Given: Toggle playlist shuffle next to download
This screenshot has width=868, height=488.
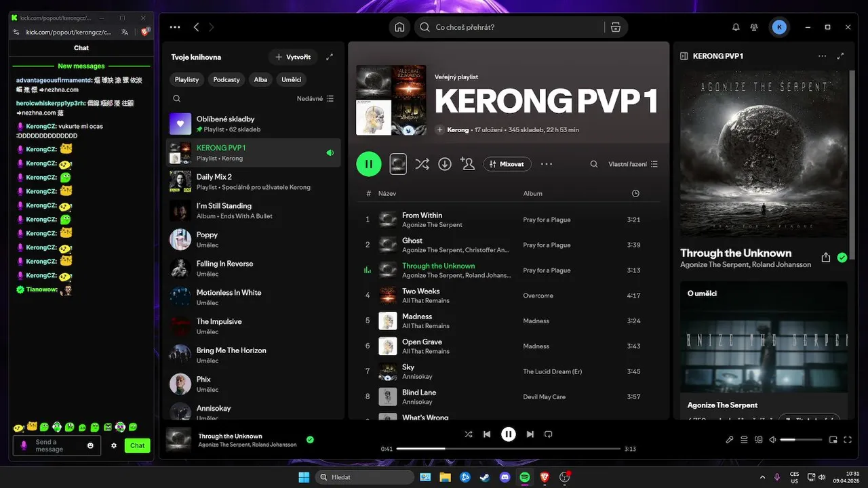Looking at the screenshot, I should (422, 164).
